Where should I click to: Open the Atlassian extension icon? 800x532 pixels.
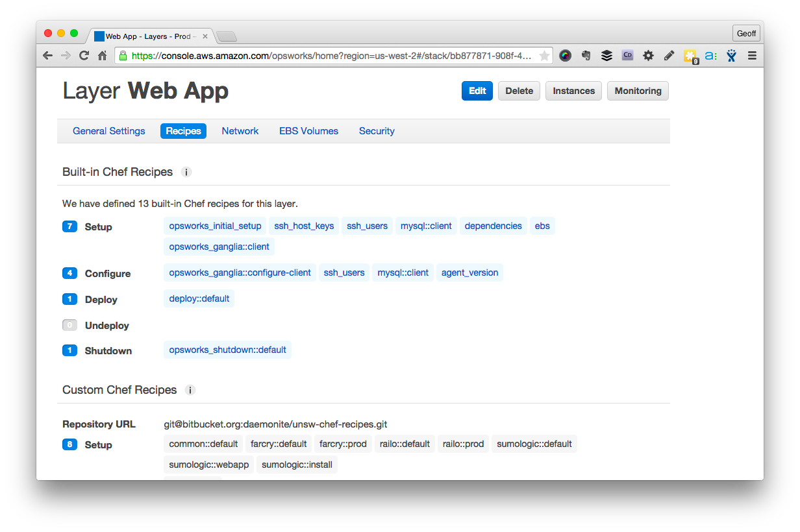pyautogui.click(x=732, y=56)
